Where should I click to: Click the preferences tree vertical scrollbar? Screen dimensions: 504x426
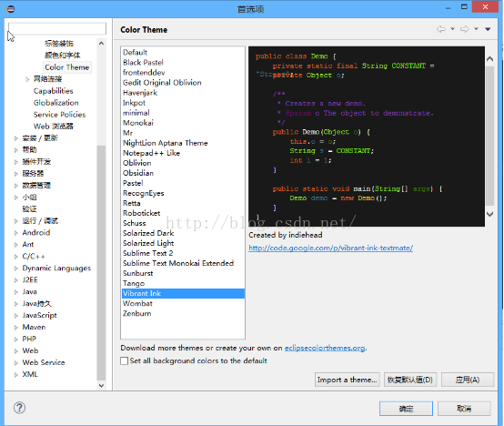click(x=101, y=262)
